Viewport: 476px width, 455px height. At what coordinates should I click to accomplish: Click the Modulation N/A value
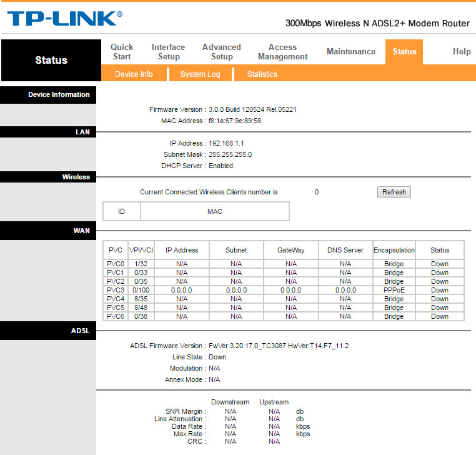coord(214,368)
